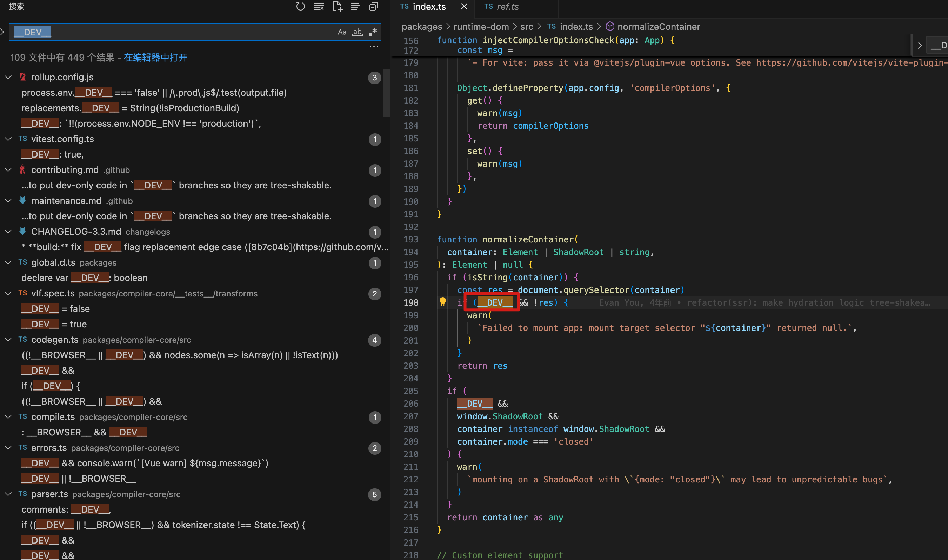This screenshot has height=560, width=948.
Task: Open result "if (__DEV__) {"
Action: (x=51, y=386)
